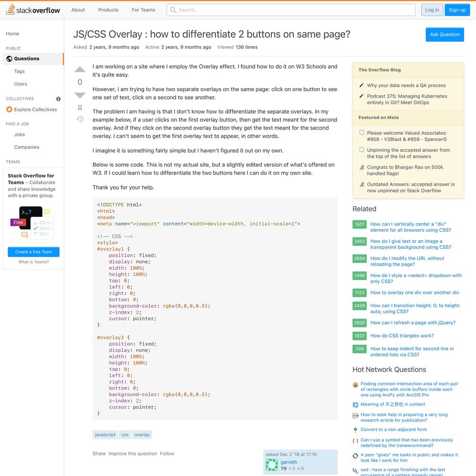
Task: Click the icon beside Outdated Answers post
Action: pyautogui.click(x=362, y=184)
